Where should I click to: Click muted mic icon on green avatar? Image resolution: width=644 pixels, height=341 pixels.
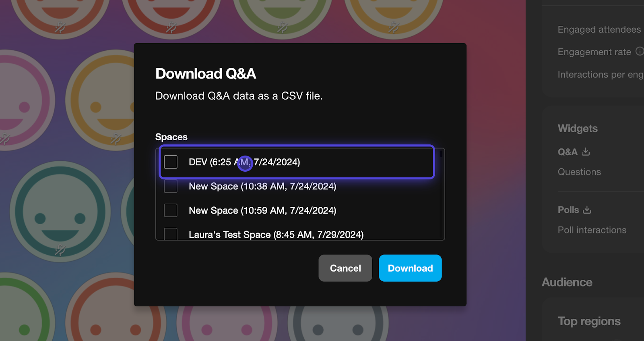[282, 28]
